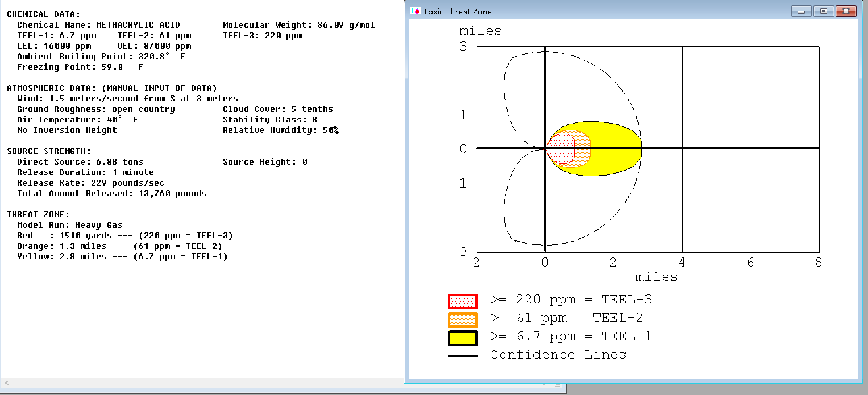The height and width of the screenshot is (395, 868).
Task: Click the orange threat zone area in plot
Action: (x=583, y=149)
